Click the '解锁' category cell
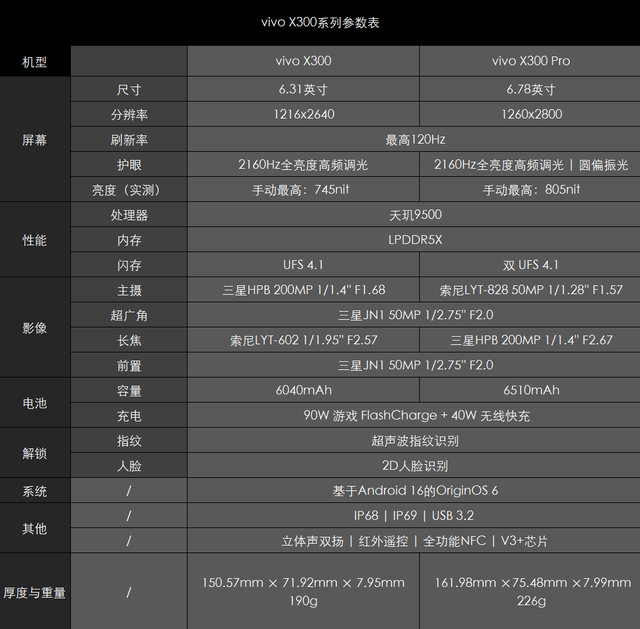 [x=35, y=453]
